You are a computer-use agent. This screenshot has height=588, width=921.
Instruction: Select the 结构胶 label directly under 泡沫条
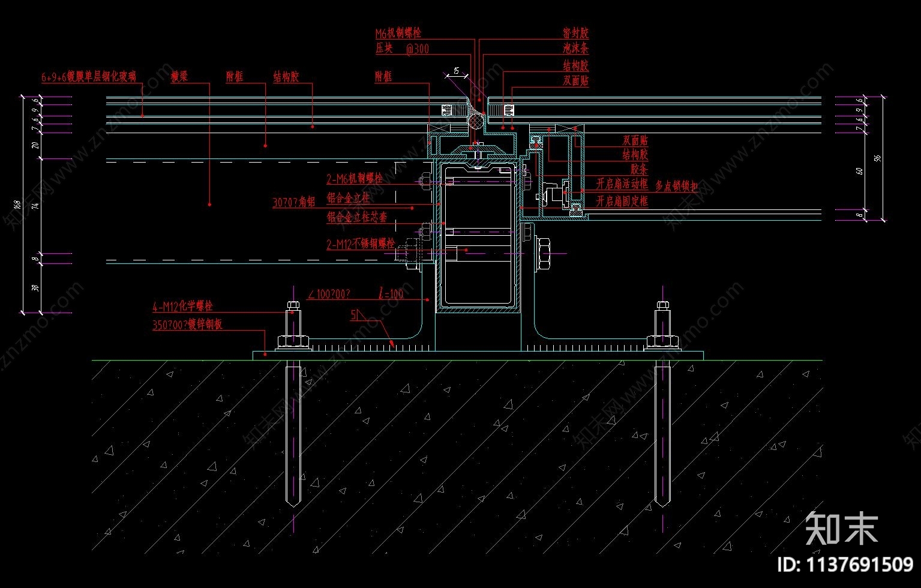tap(575, 65)
